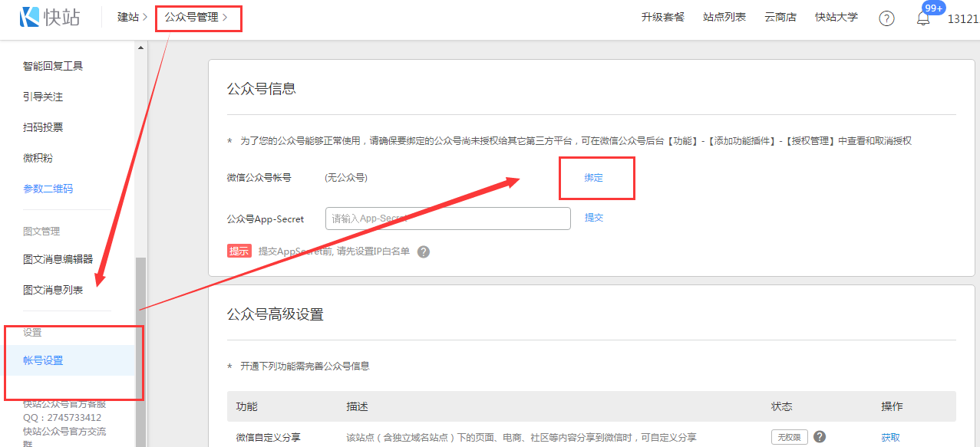980x447 pixels.
Task: Click the 绑定 link to bind account
Action: click(x=593, y=177)
